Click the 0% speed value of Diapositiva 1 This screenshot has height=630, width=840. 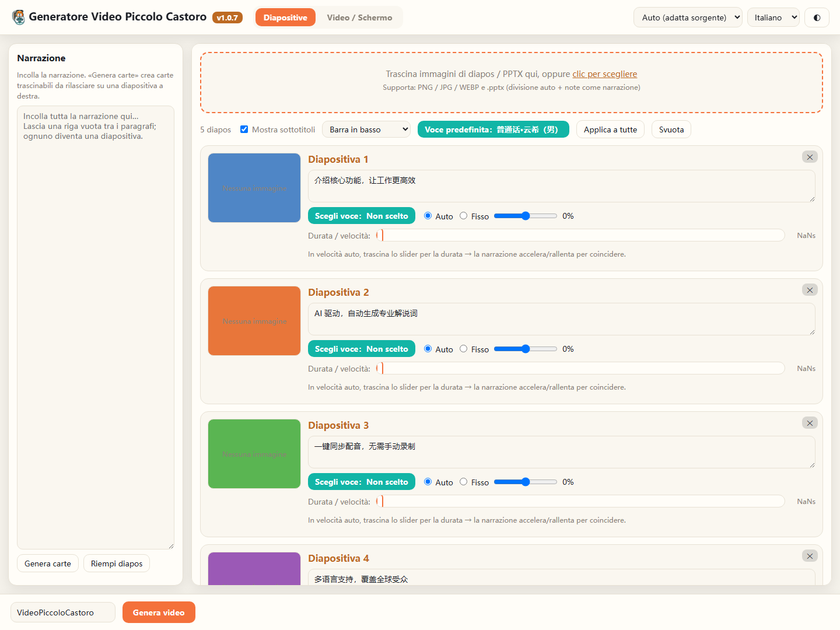coord(568,216)
